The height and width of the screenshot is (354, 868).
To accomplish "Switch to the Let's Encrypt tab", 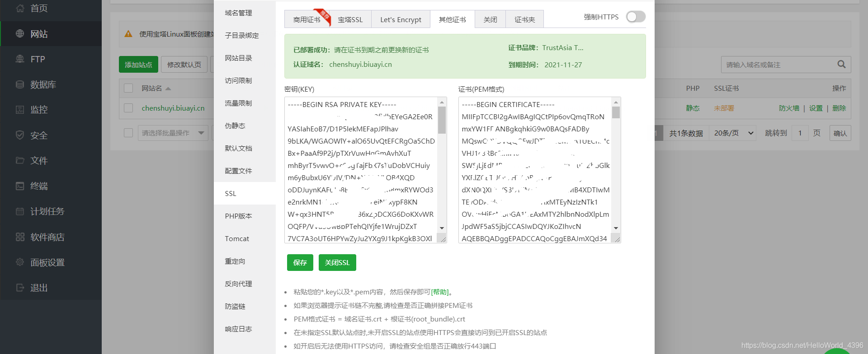I will [401, 19].
